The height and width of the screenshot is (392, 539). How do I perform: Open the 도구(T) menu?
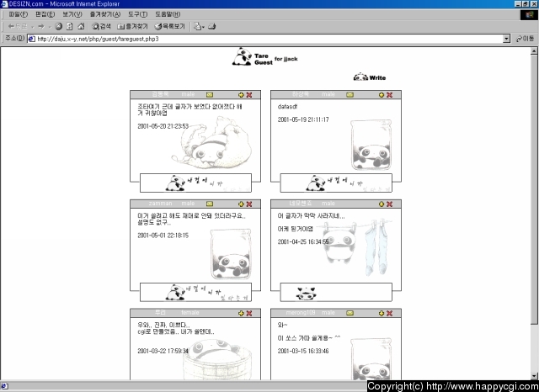point(137,14)
